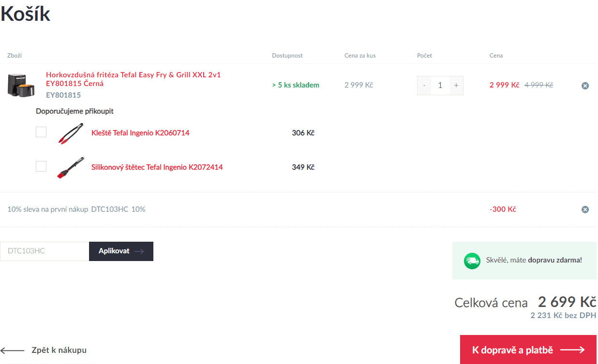Open Kleště Tefal Ingenio K2060714 link
This screenshot has height=364, width=598.
pos(140,133)
